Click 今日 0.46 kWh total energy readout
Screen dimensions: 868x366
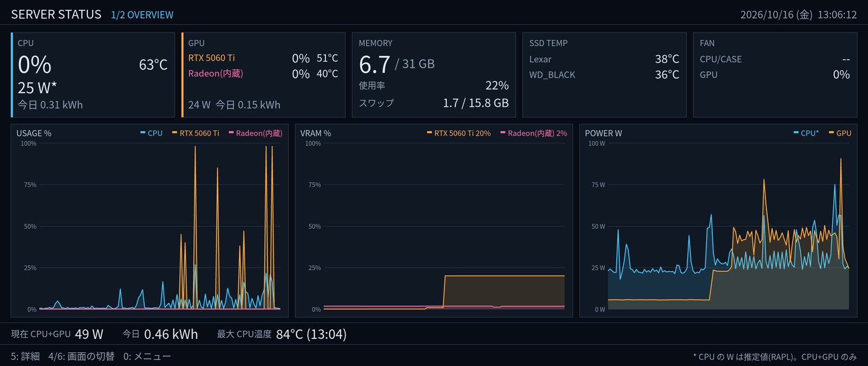[160, 334]
